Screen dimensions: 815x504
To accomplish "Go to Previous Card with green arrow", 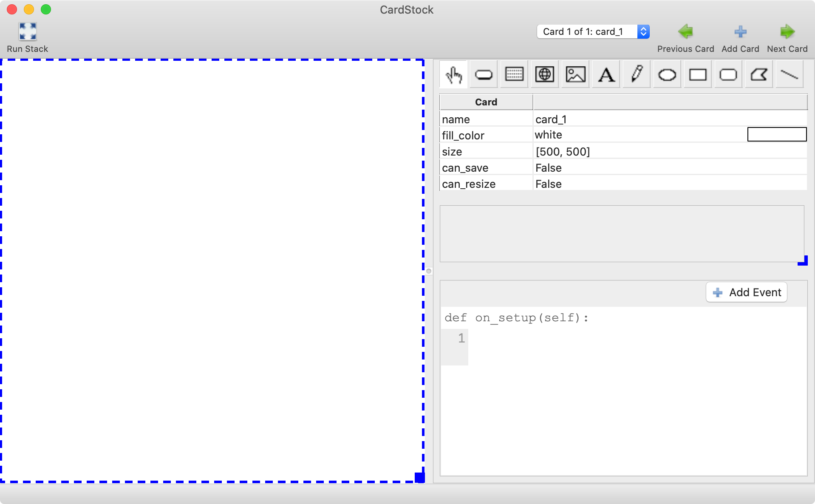I will point(685,31).
